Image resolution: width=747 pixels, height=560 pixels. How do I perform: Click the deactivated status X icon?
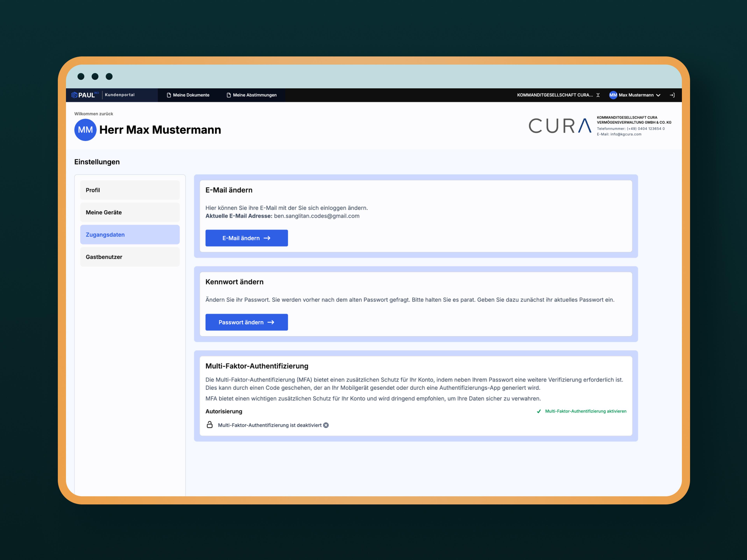[326, 425]
